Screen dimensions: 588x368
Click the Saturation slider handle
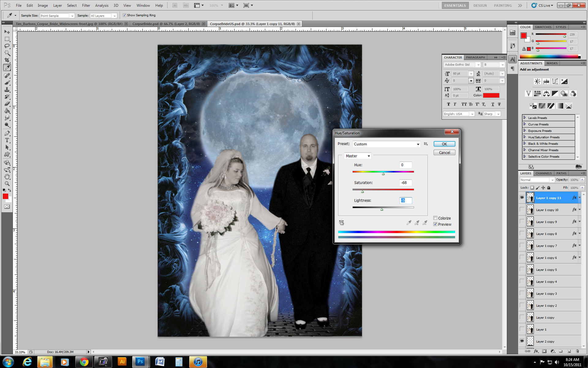tap(362, 192)
